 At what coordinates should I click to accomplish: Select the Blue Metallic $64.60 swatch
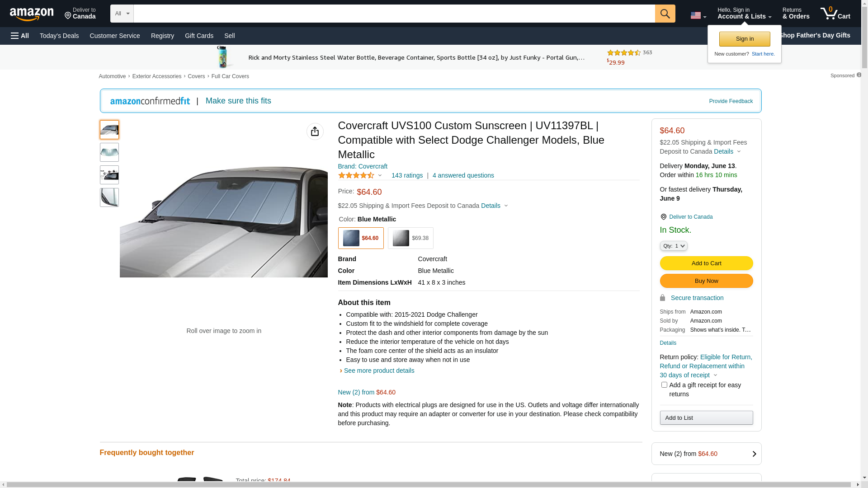tap(360, 238)
